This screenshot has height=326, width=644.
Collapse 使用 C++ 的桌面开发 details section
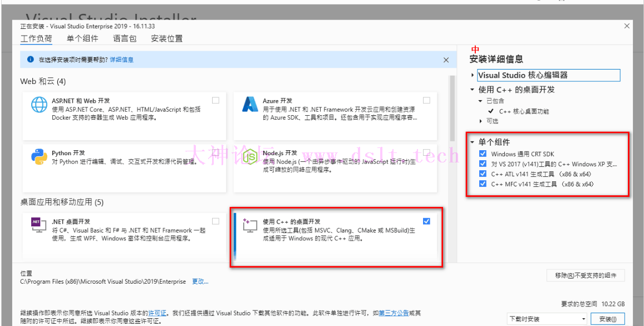[x=473, y=90]
